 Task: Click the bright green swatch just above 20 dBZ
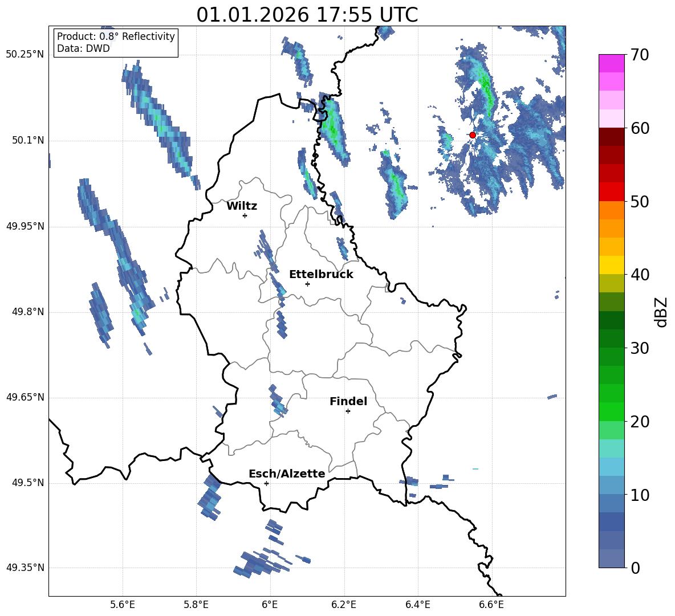(x=611, y=411)
